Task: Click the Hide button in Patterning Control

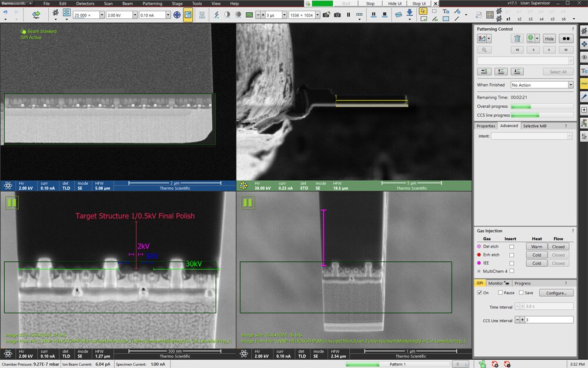Action: tap(549, 38)
